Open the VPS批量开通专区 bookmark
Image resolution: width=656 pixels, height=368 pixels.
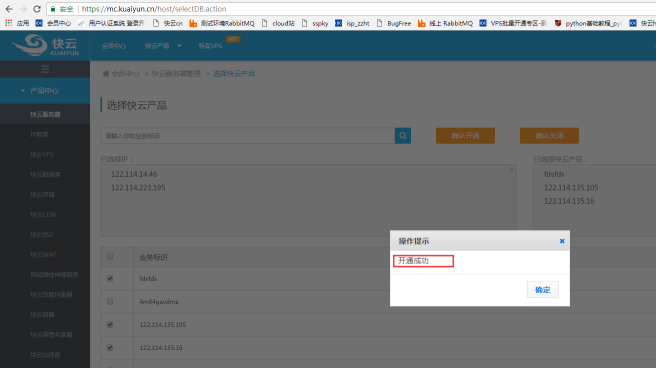[513, 23]
